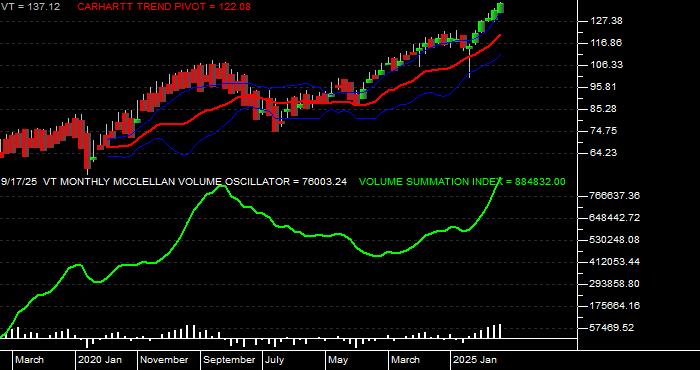Click the 175664.16 axis value

click(615, 306)
